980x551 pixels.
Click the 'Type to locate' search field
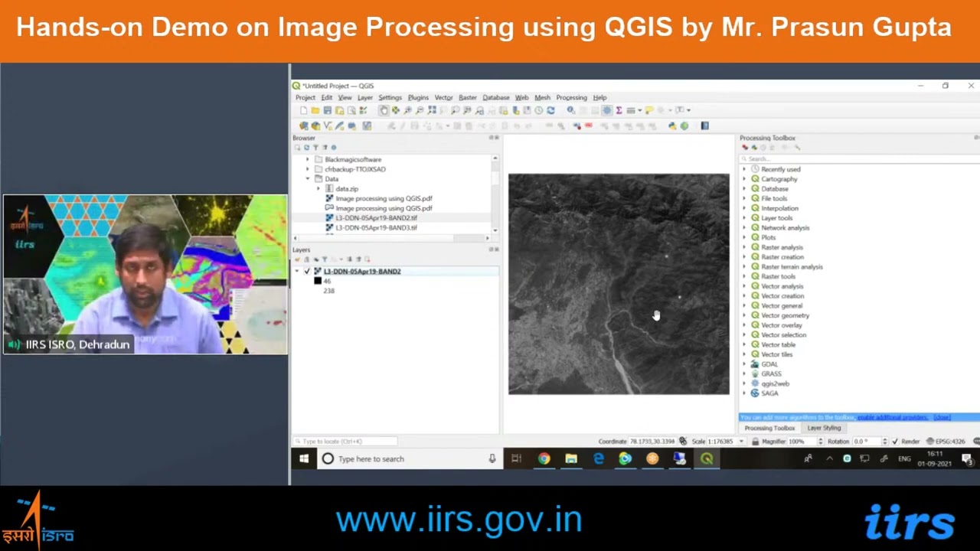(345, 442)
